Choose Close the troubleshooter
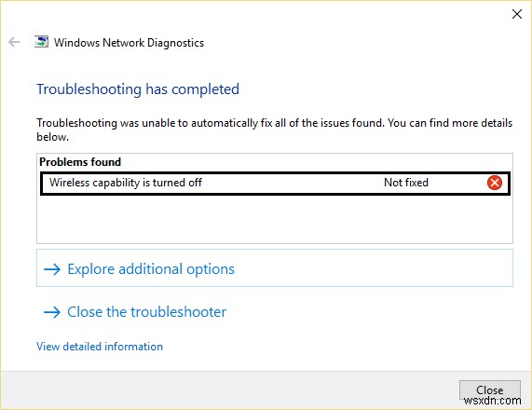Image resolution: width=532 pixels, height=410 pixels. pyautogui.click(x=135, y=312)
